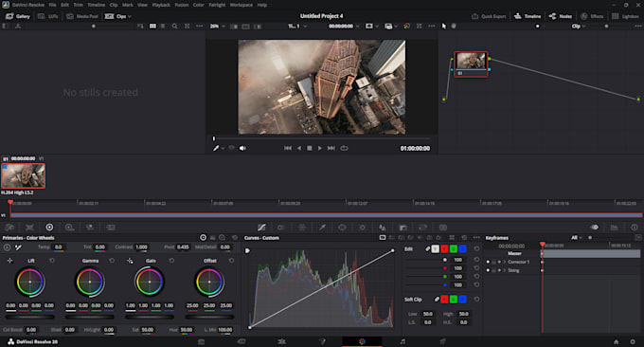Toggle the Soft Clip red channel
The width and height of the screenshot is (644, 347).
pos(444,300)
